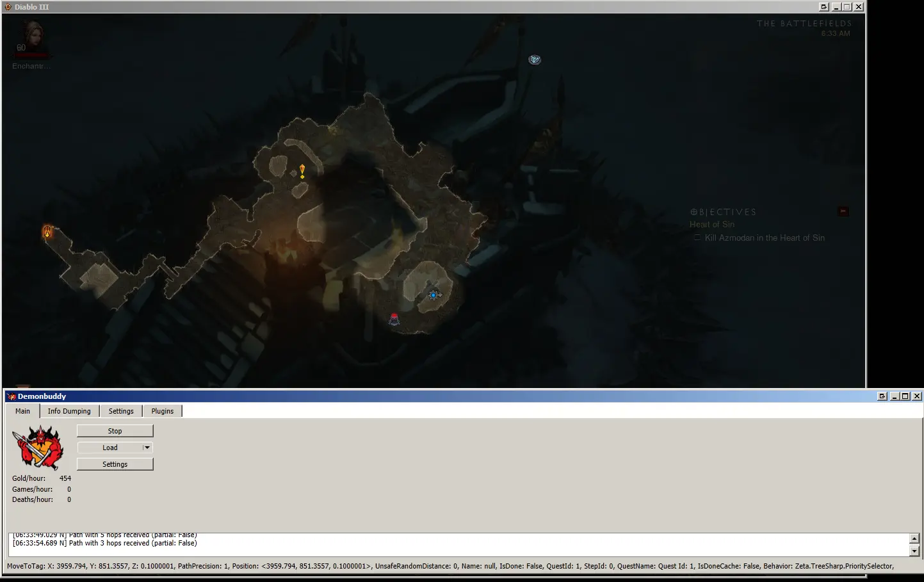This screenshot has width=924, height=582.
Task: Click the silver waypoint icon on the map
Action: pos(535,60)
